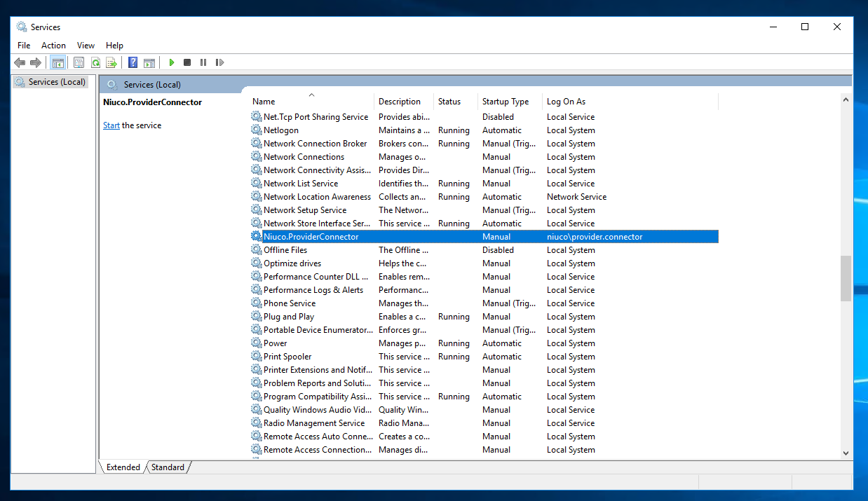Screen dimensions: 868x501
Task: Click the Niuco.ProviderConnector heading in left pane
Action: (152, 102)
